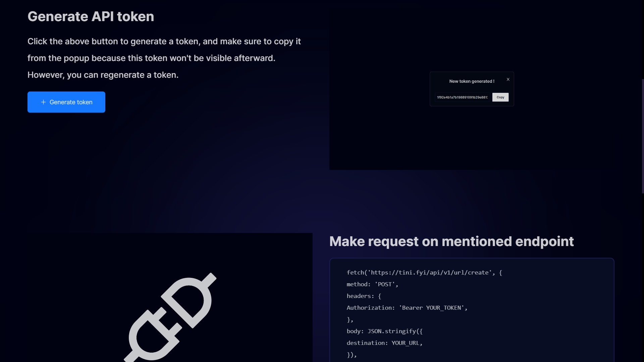Click the method 'POST' code line

click(x=372, y=284)
